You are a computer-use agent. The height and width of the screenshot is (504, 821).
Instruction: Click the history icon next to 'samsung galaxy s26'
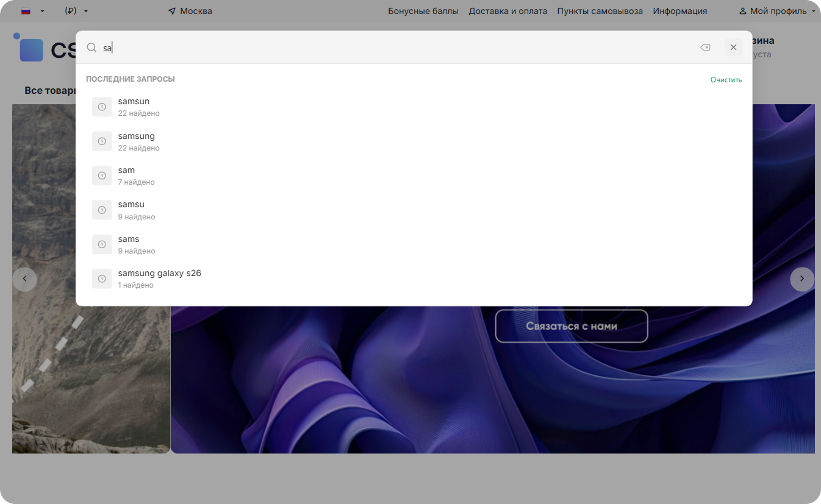pyautogui.click(x=102, y=279)
